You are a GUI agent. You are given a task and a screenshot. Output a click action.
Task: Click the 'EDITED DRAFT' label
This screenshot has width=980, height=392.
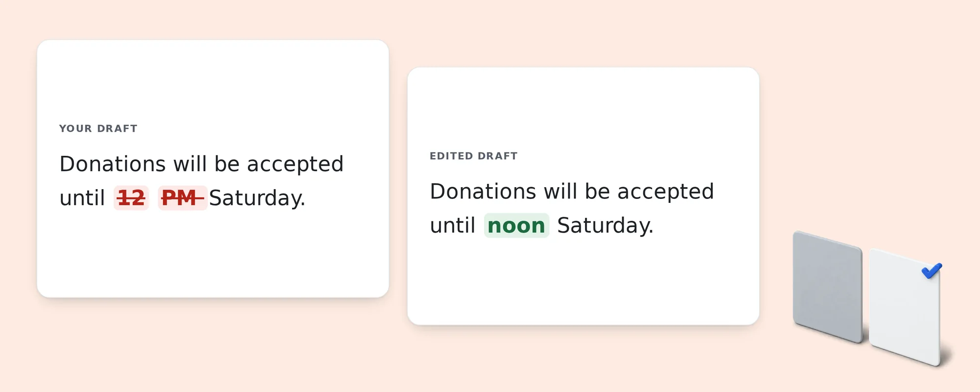(x=473, y=156)
